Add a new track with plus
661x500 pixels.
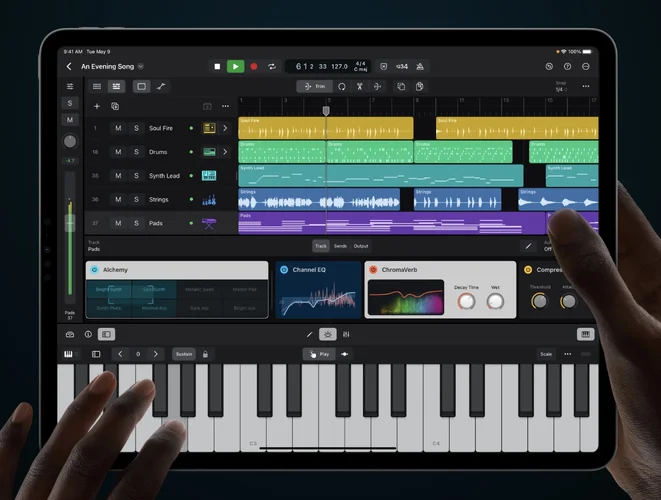click(97, 106)
